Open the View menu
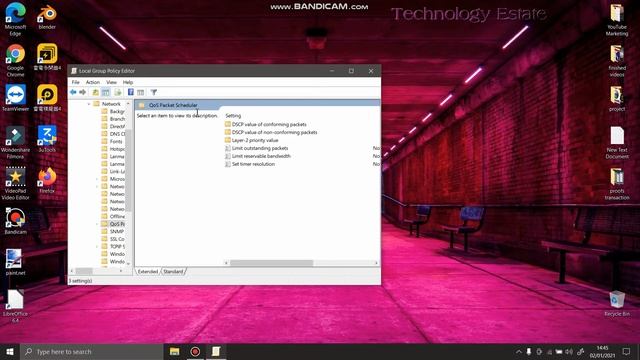 pyautogui.click(x=111, y=82)
